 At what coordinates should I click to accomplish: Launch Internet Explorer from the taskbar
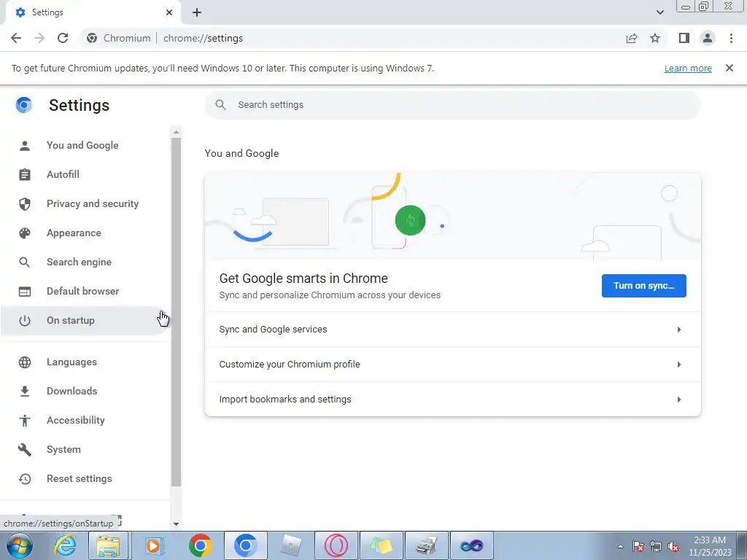[x=65, y=545]
